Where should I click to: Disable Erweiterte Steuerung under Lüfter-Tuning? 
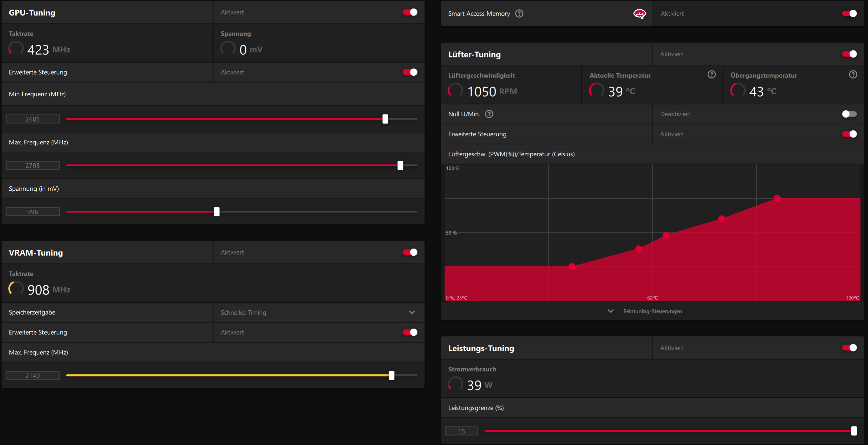pyautogui.click(x=849, y=134)
